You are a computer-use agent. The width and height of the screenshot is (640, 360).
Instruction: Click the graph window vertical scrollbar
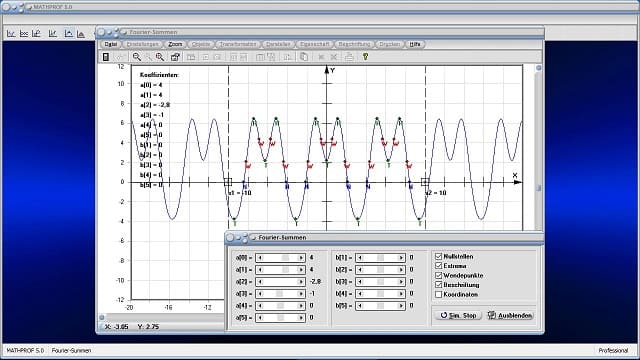(x=539, y=149)
